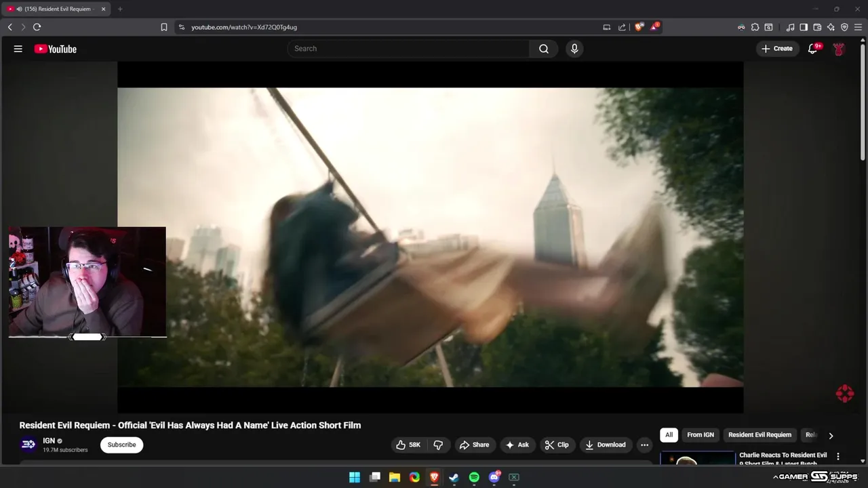Image resolution: width=868 pixels, height=488 pixels.
Task: Click the YouTube search field
Action: point(408,49)
